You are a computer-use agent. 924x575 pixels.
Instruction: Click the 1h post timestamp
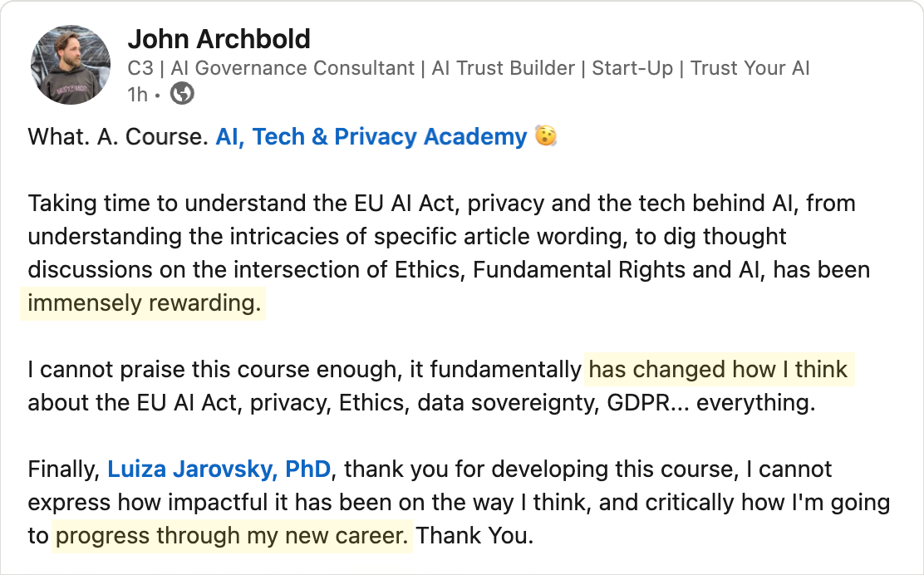(x=135, y=94)
